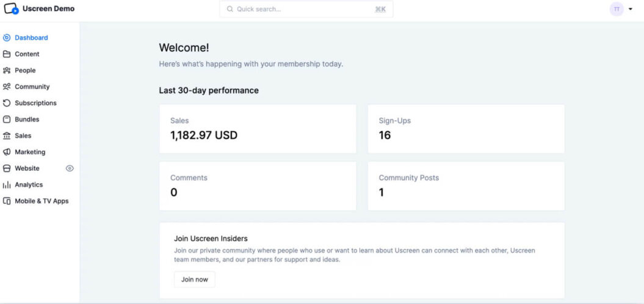This screenshot has width=644, height=304.
Task: Click the Marketing megaphone icon
Action: coord(7,152)
